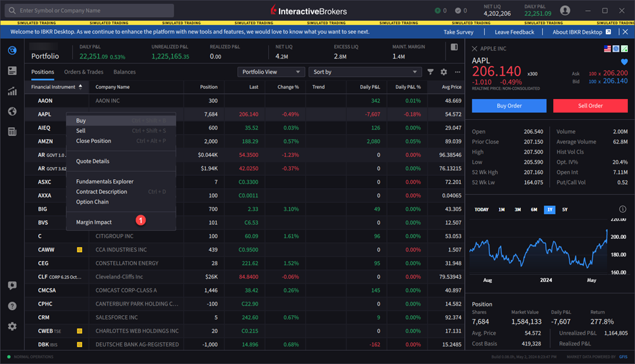
Task: Click the blue Buy Order button
Action: tap(509, 105)
